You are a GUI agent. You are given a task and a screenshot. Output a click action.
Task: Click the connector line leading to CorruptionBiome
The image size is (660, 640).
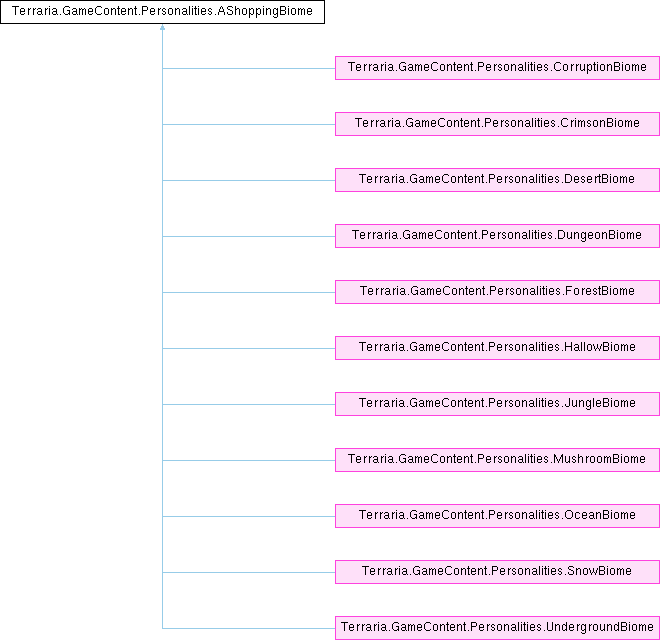[248, 68]
